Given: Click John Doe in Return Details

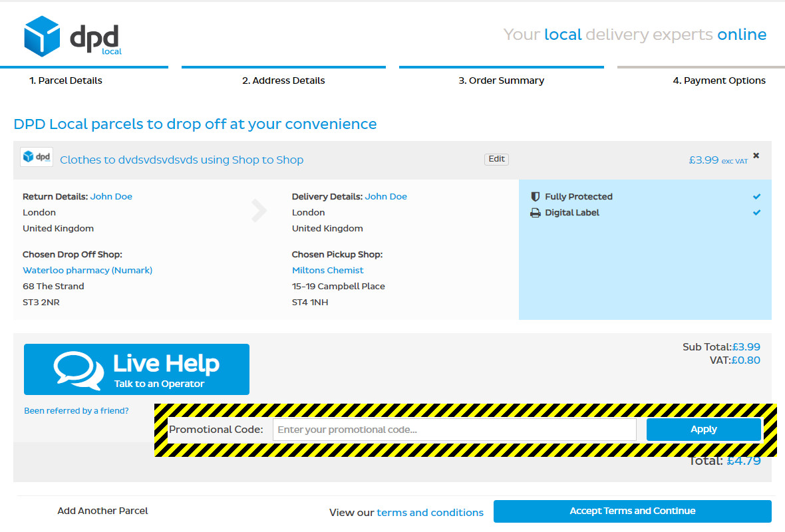Looking at the screenshot, I should coord(111,197).
